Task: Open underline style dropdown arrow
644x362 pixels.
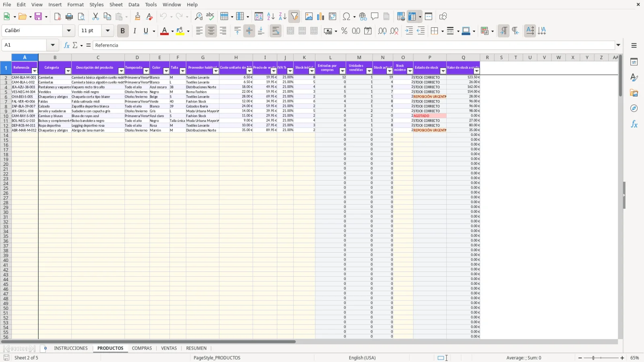Action: pyautogui.click(x=154, y=31)
